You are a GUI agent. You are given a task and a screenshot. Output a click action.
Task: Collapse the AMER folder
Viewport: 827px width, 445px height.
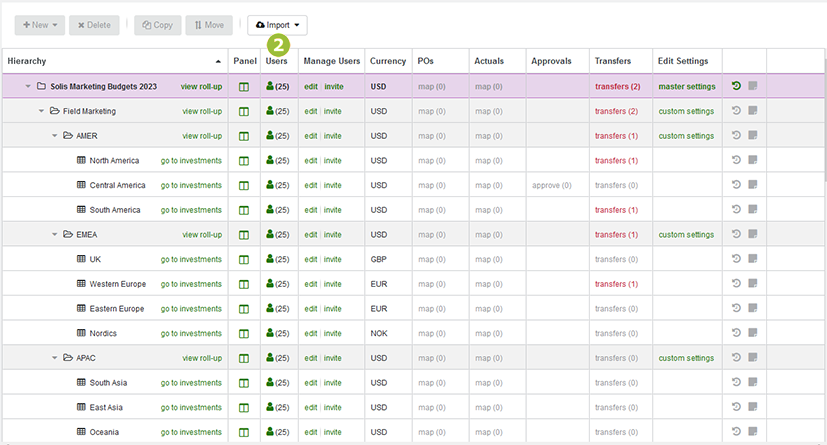point(54,136)
